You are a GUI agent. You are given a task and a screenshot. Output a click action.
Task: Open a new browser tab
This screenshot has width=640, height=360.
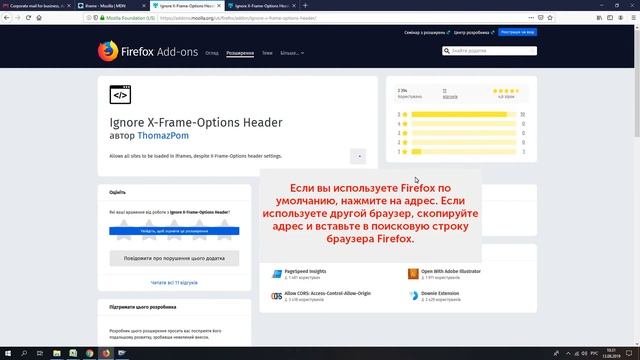click(305, 6)
